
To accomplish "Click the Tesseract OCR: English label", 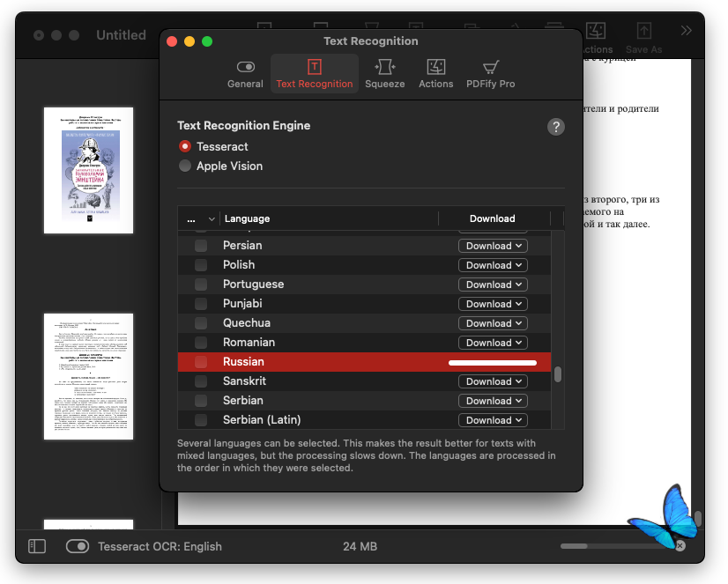I will point(160,546).
